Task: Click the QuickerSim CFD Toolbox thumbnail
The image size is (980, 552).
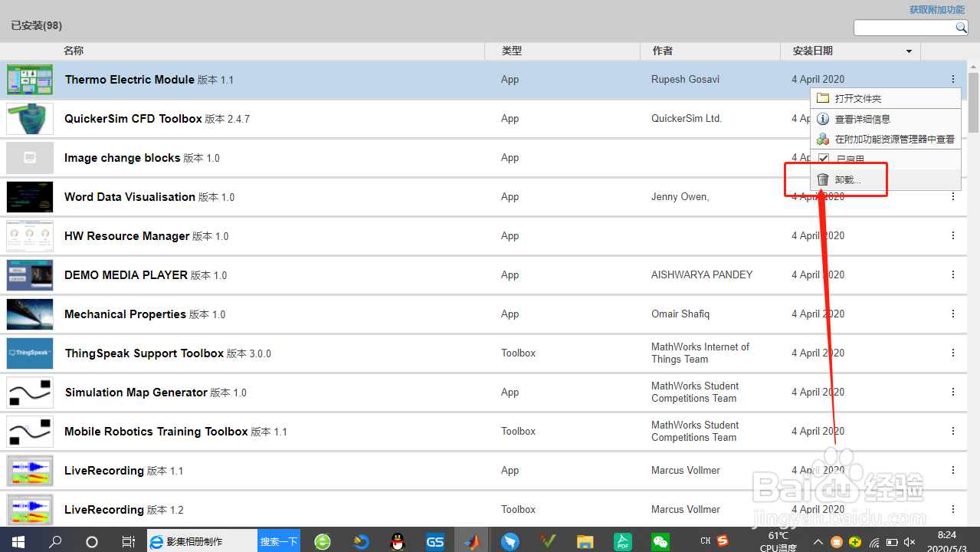Action: 30,119
